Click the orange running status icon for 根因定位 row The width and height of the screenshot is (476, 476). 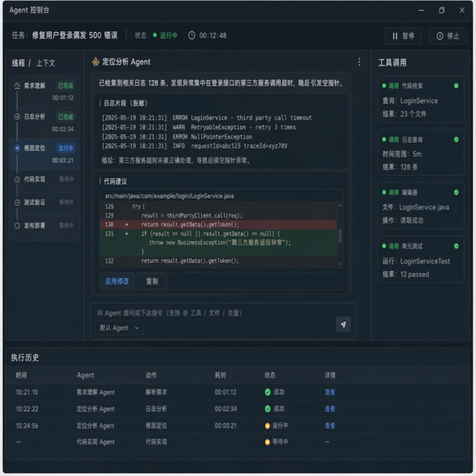[x=267, y=426]
